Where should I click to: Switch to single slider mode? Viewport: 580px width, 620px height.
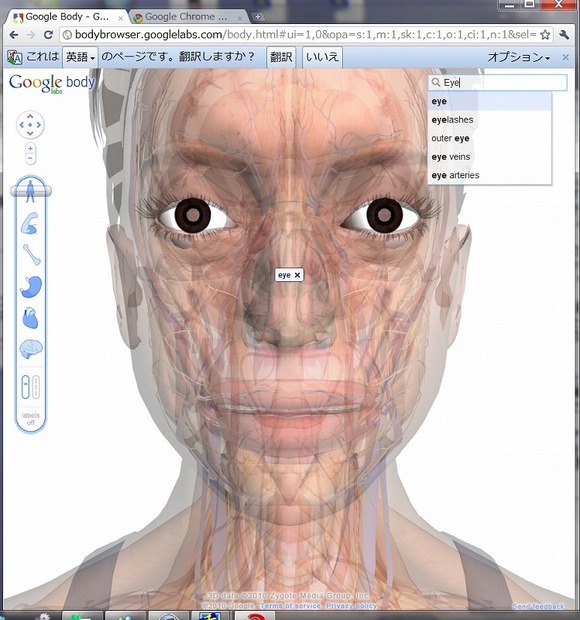click(25, 386)
